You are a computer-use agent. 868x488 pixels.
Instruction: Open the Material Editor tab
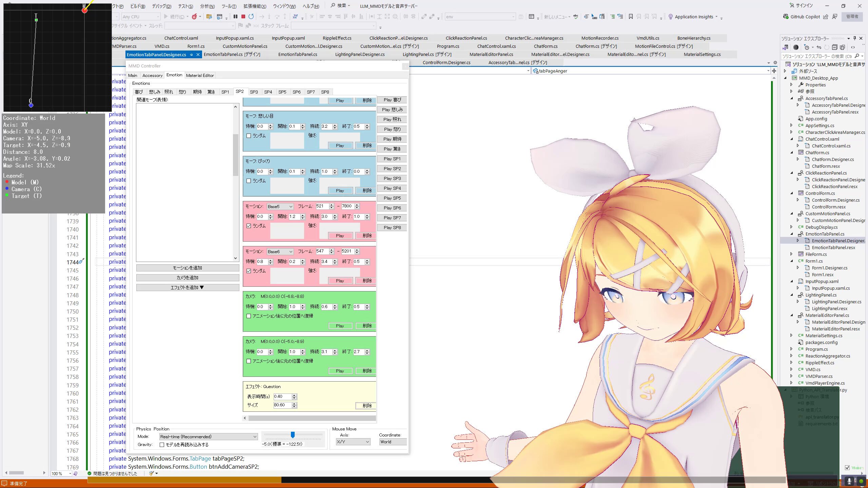click(x=200, y=75)
